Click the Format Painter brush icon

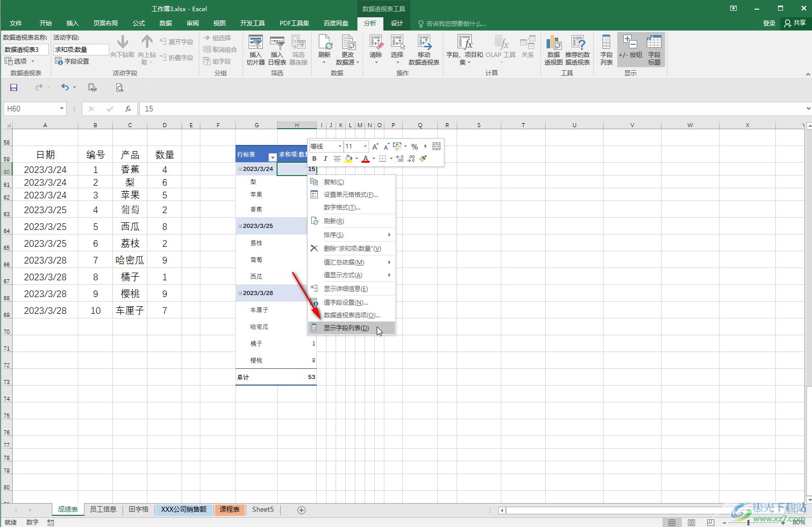(423, 159)
